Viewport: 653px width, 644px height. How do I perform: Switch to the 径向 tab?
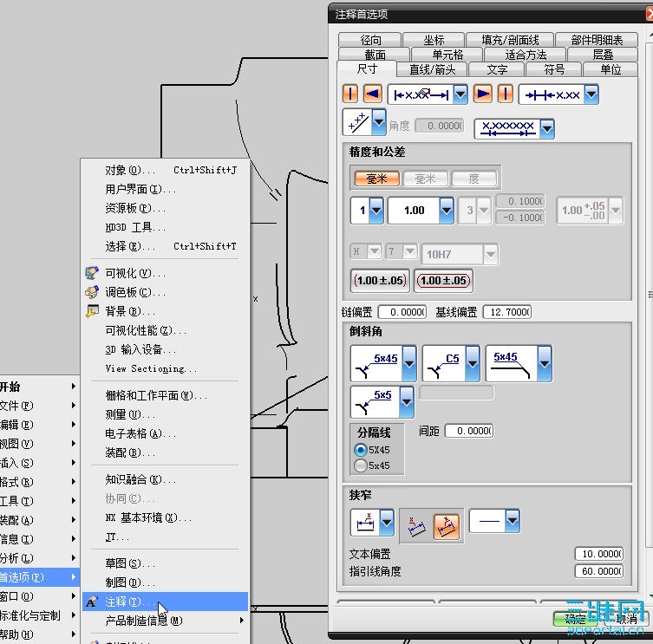370,40
